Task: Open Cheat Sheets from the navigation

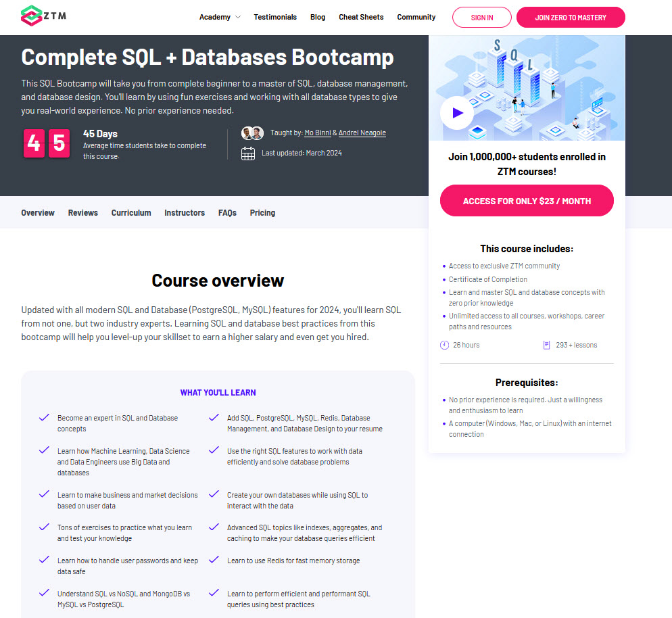Action: [361, 17]
